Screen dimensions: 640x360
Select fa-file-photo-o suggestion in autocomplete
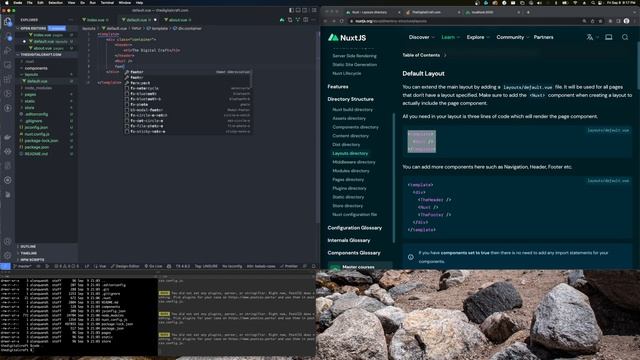[188, 126]
